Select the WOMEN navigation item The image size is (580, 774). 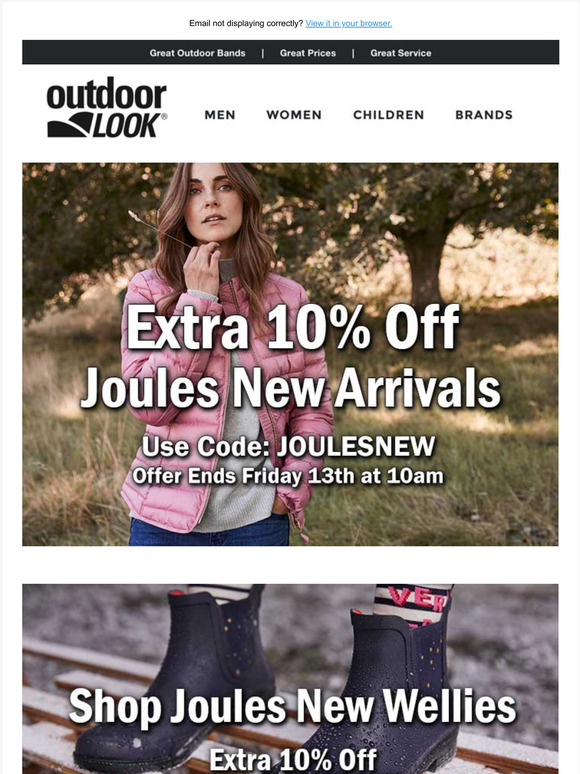(x=294, y=115)
